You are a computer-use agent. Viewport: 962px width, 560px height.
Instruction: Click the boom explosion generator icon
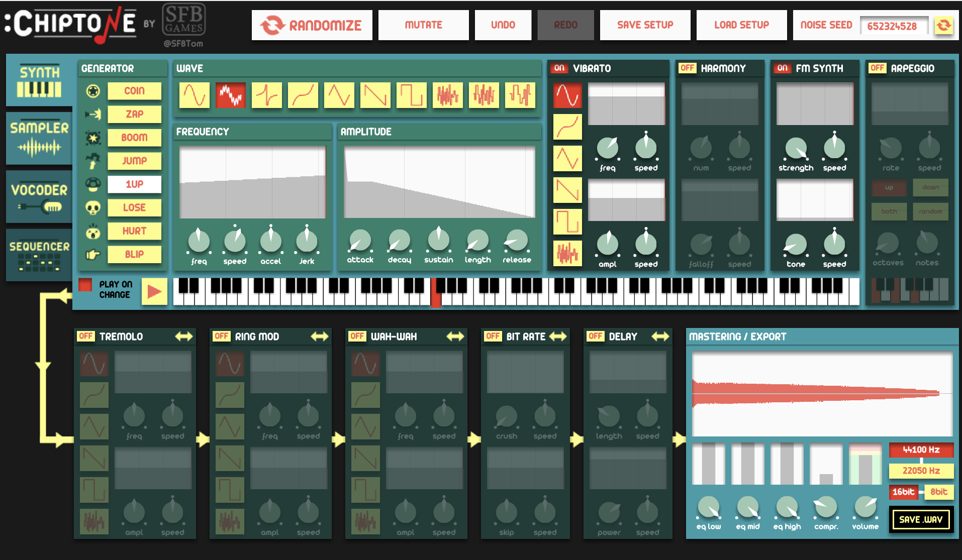[x=93, y=138]
